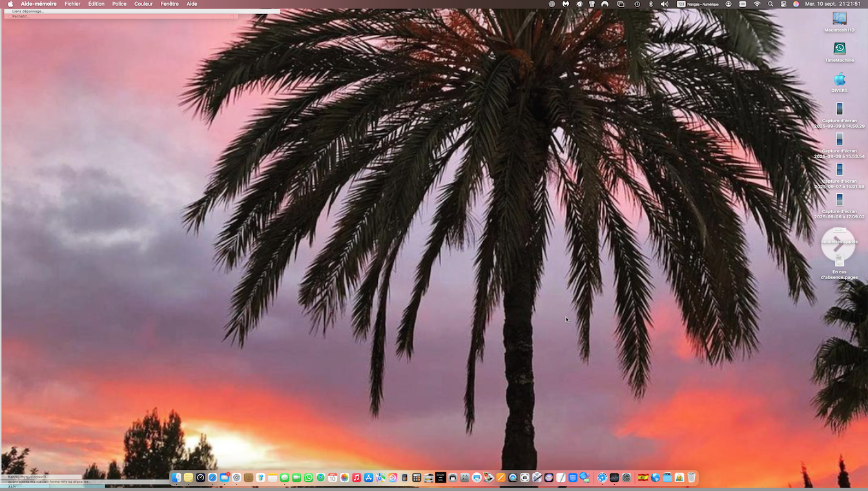Open WhatsApp from the Dock

click(309, 477)
